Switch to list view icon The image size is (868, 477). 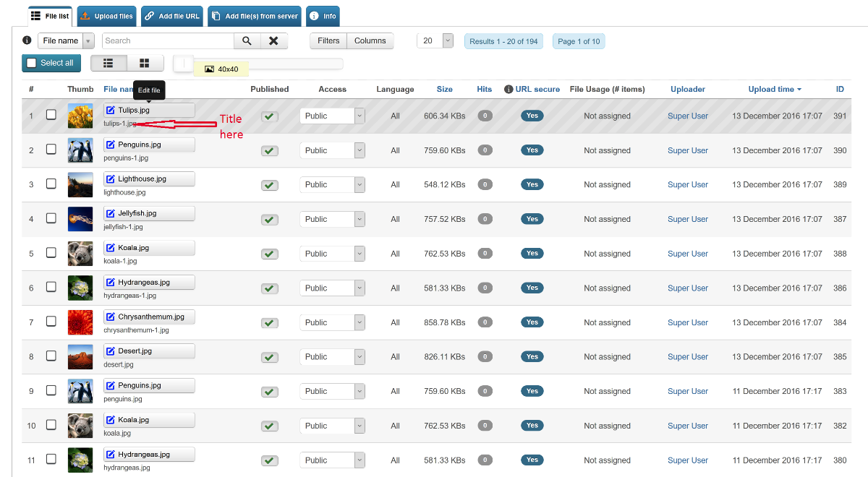(109, 64)
